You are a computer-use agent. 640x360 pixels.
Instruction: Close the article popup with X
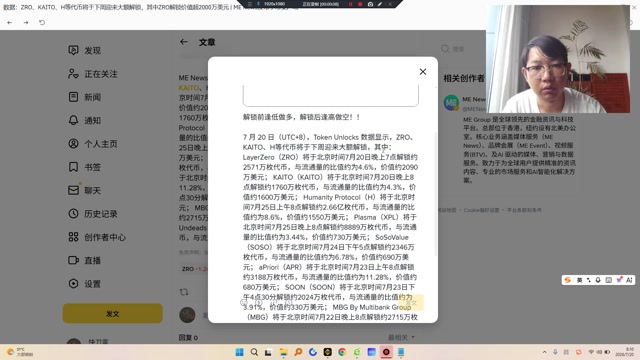(423, 72)
